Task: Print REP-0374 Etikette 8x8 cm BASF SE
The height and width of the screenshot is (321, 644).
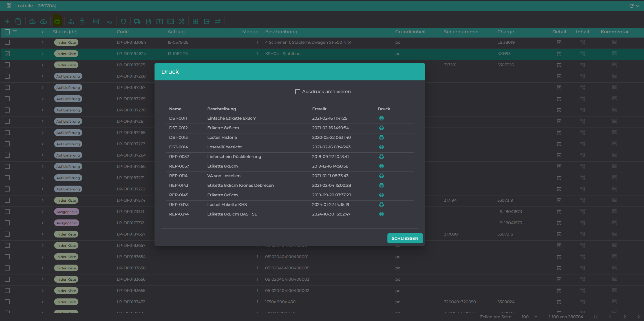Action: [x=381, y=214]
